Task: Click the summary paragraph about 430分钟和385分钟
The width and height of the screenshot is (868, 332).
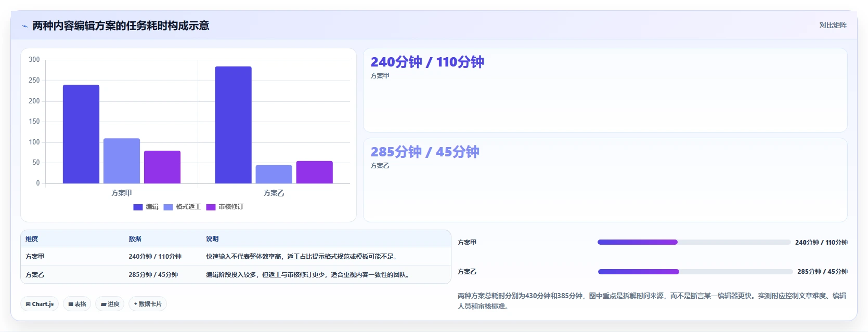Action: [652, 301]
